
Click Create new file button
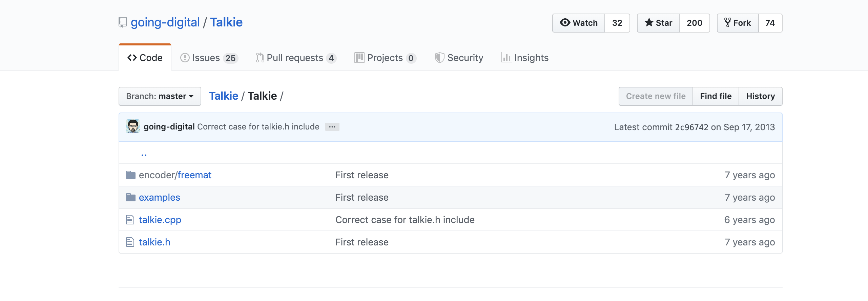pos(656,96)
